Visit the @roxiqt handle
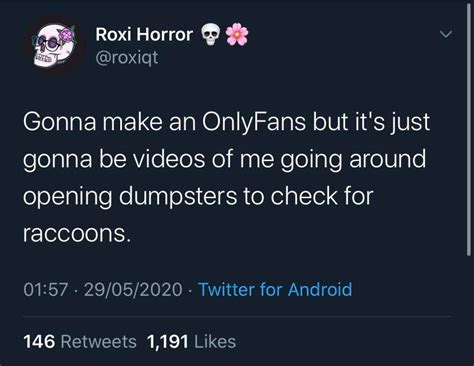Image resolution: width=474 pixels, height=366 pixels. (127, 58)
